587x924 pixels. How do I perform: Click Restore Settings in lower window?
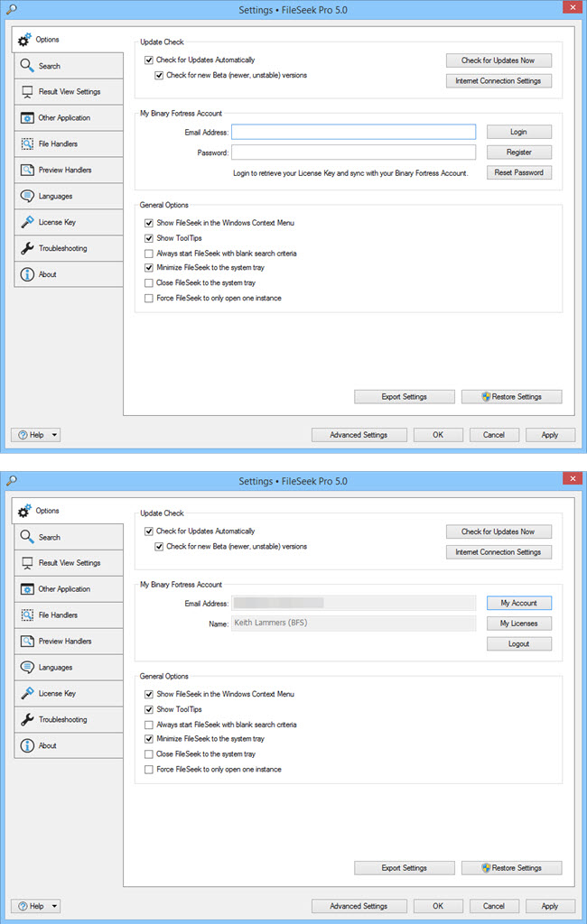coord(511,868)
